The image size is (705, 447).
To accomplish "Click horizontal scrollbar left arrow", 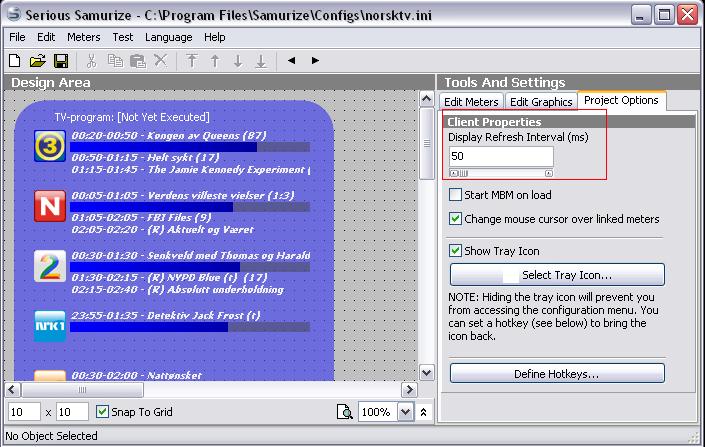I will point(13,389).
